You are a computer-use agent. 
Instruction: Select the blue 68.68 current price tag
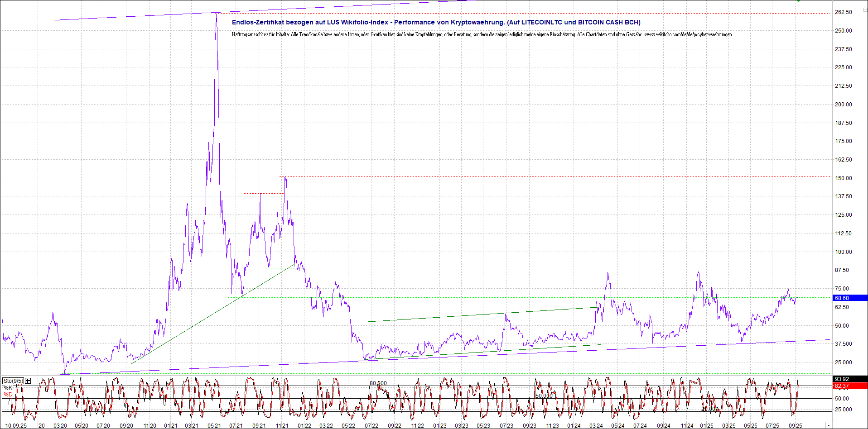[850, 298]
